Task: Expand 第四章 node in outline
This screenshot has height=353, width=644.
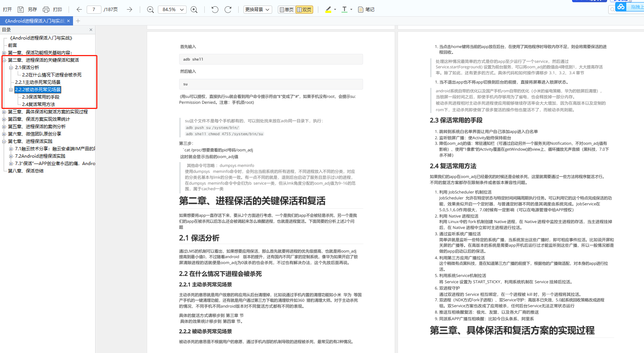Action: [4, 119]
